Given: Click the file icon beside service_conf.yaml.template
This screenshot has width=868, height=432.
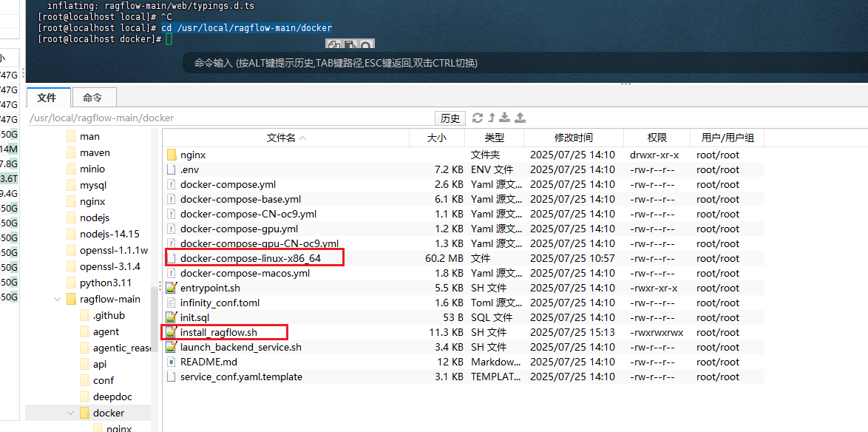Looking at the screenshot, I should [172, 377].
